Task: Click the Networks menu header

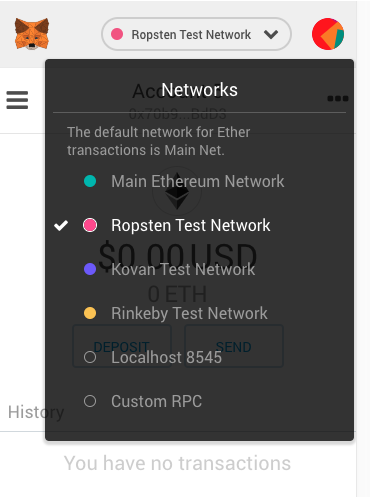Action: 199,90
